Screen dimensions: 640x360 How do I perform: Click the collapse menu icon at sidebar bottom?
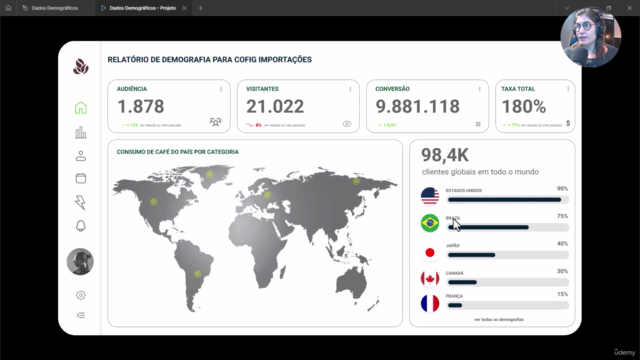click(81, 315)
